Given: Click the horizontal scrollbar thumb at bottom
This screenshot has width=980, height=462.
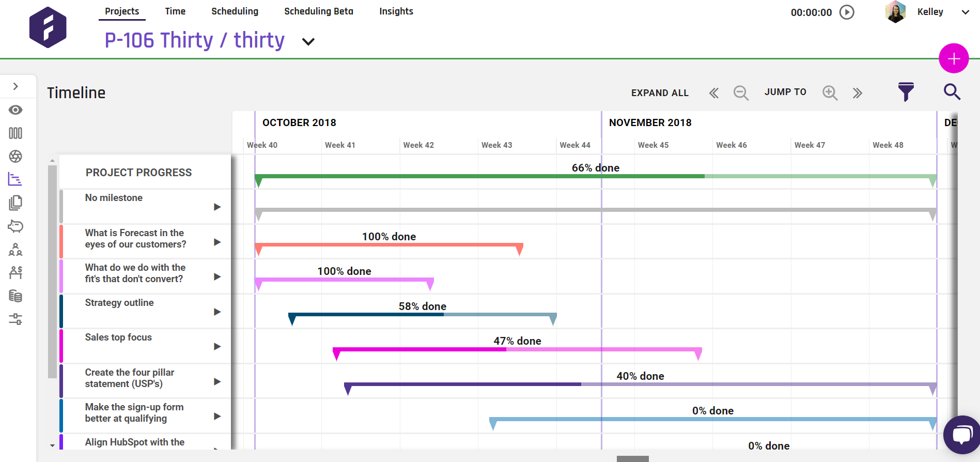Looking at the screenshot, I should point(633,459).
